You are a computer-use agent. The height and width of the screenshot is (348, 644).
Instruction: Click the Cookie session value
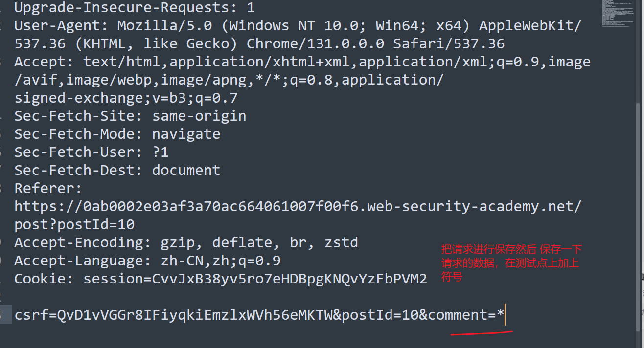point(255,279)
